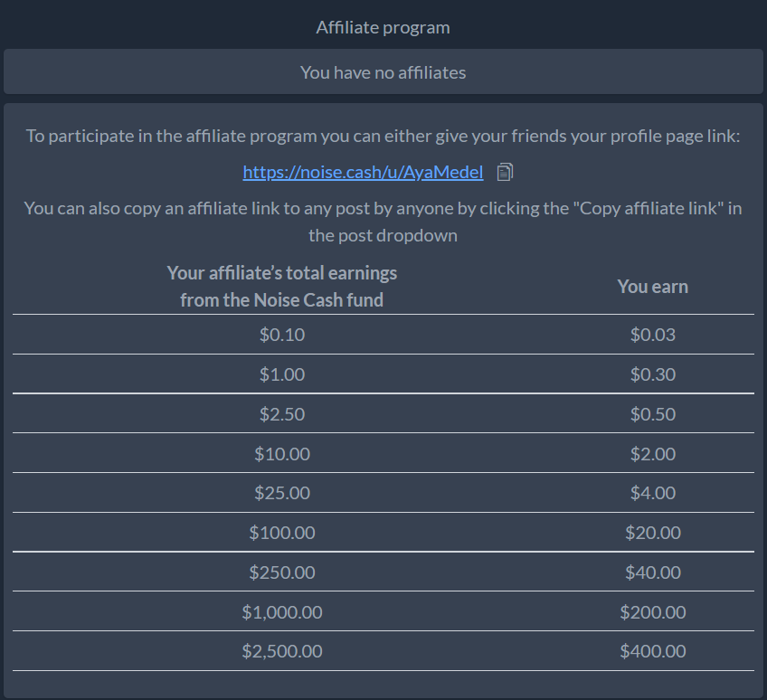Click the $10.00 affiliate earnings cell
The width and height of the screenshot is (767, 700).
[x=282, y=453]
